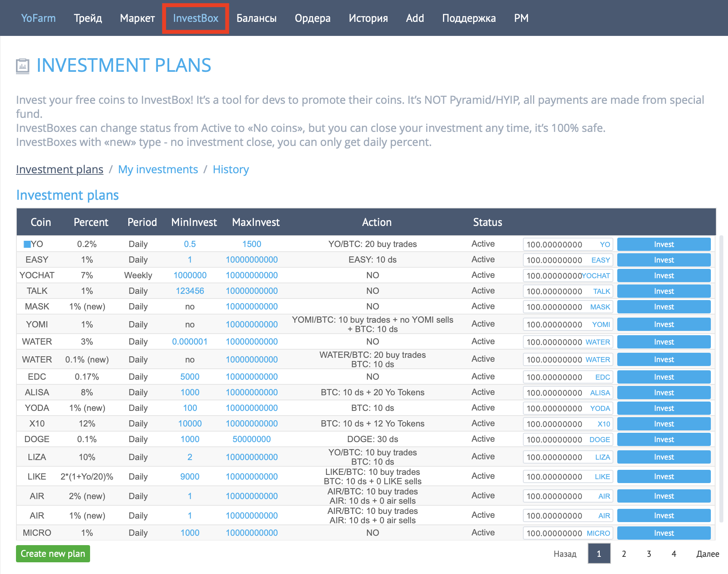
Task: Invest in the AIR 1% (new) plan
Action: tap(664, 515)
